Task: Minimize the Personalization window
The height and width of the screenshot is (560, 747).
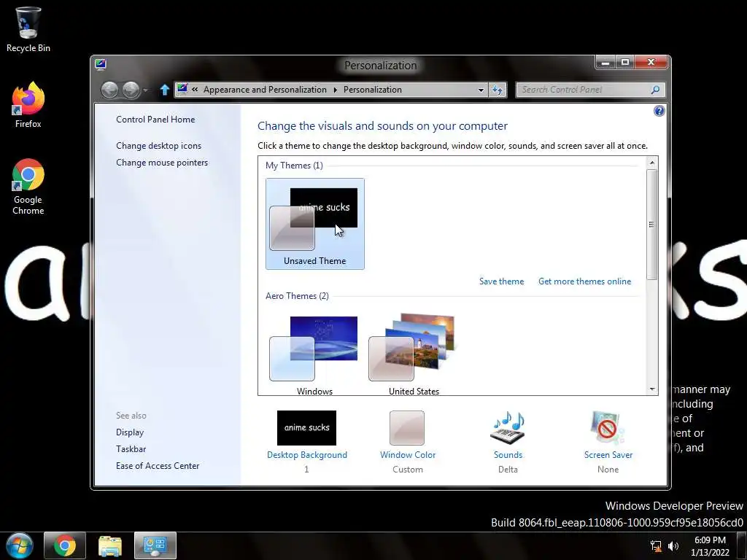Action: click(605, 63)
